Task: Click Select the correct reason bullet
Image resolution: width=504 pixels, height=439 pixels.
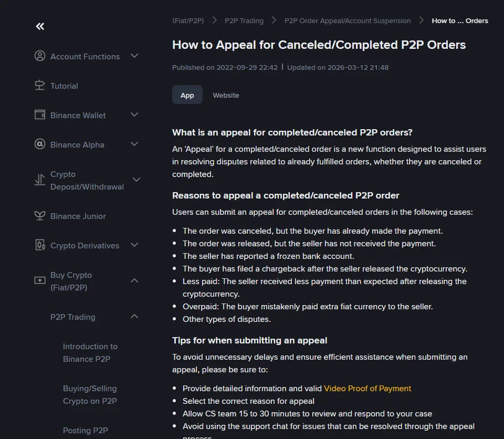Action: pyautogui.click(x=248, y=401)
